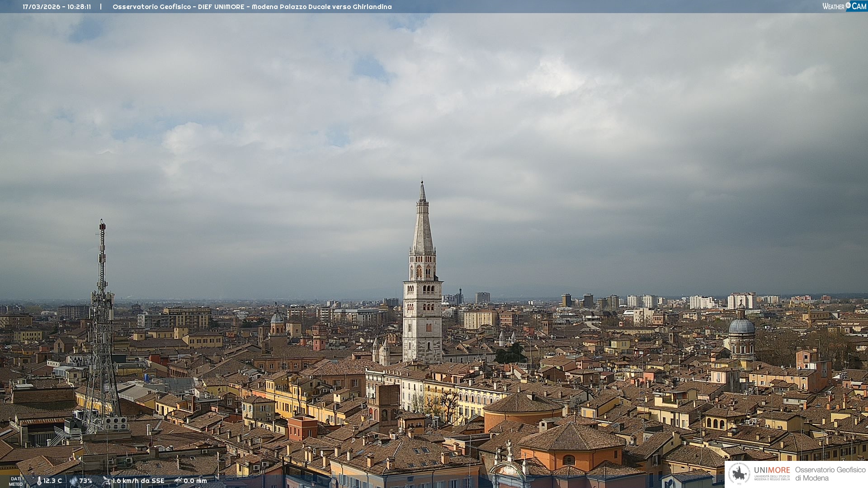Click the WeatherCam logo

(x=844, y=6)
